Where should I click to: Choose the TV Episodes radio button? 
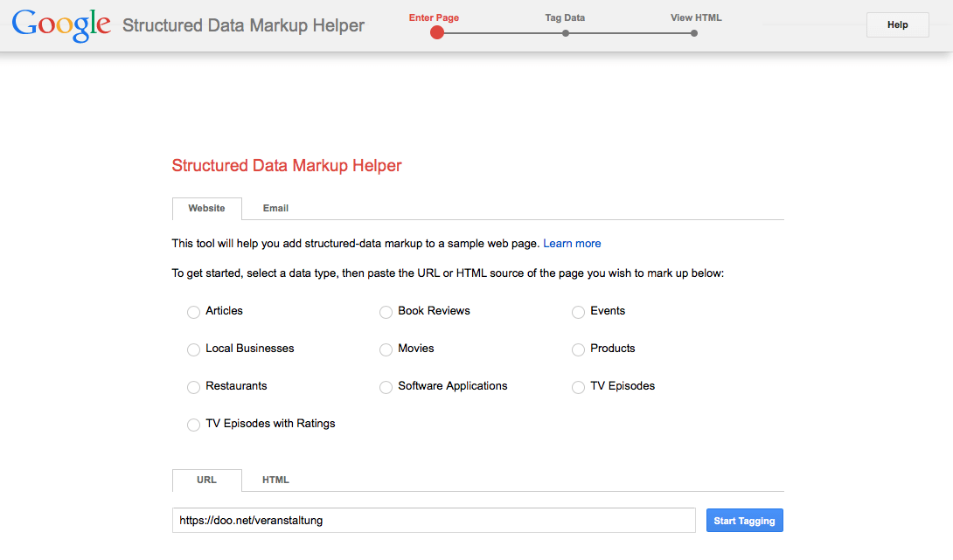click(x=578, y=388)
